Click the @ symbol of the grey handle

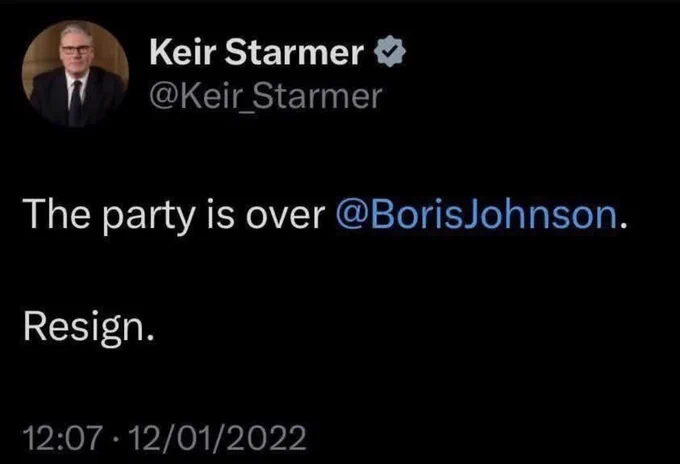point(163,98)
